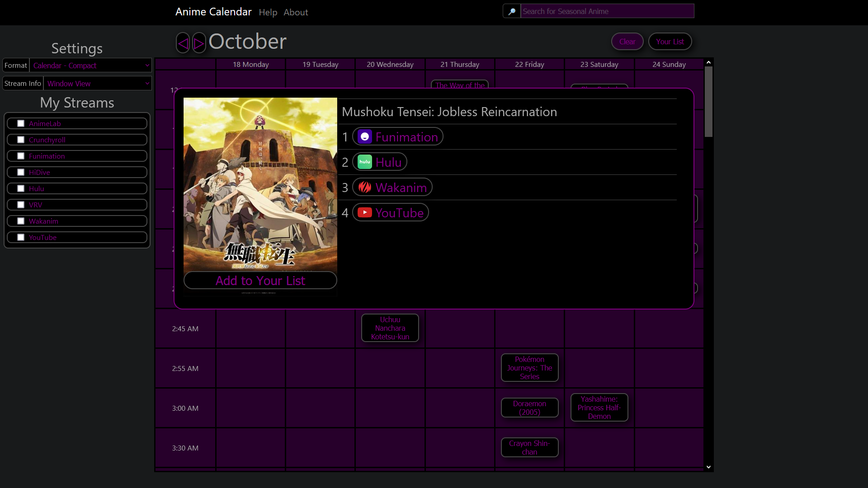Click the YouTube logo icon

[x=364, y=213]
